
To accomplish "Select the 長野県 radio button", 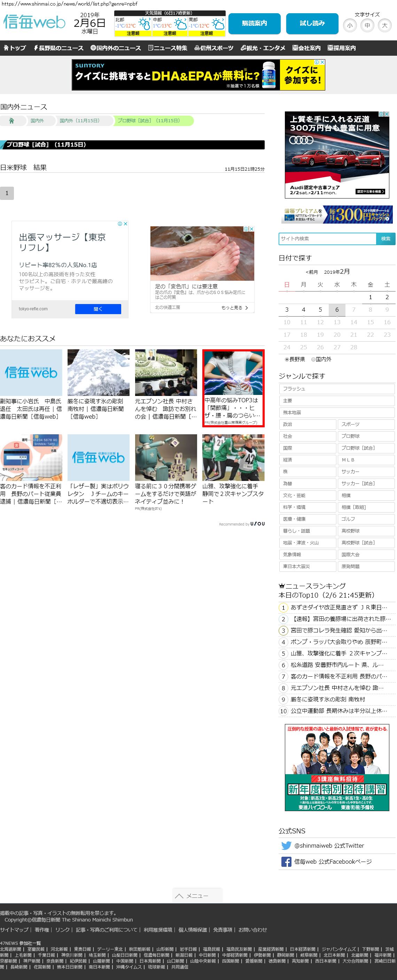I will [287, 359].
